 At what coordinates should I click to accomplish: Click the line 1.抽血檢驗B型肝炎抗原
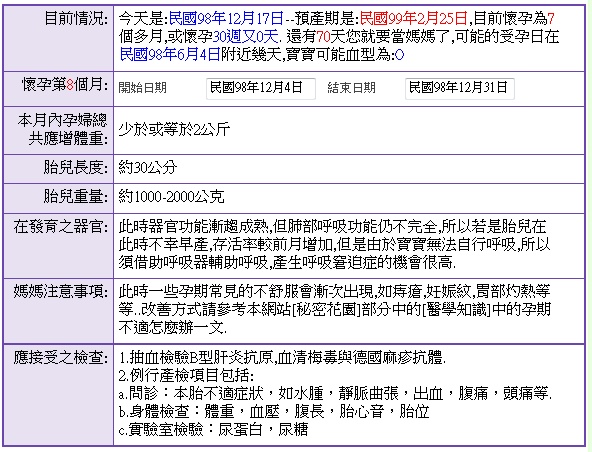(x=282, y=357)
